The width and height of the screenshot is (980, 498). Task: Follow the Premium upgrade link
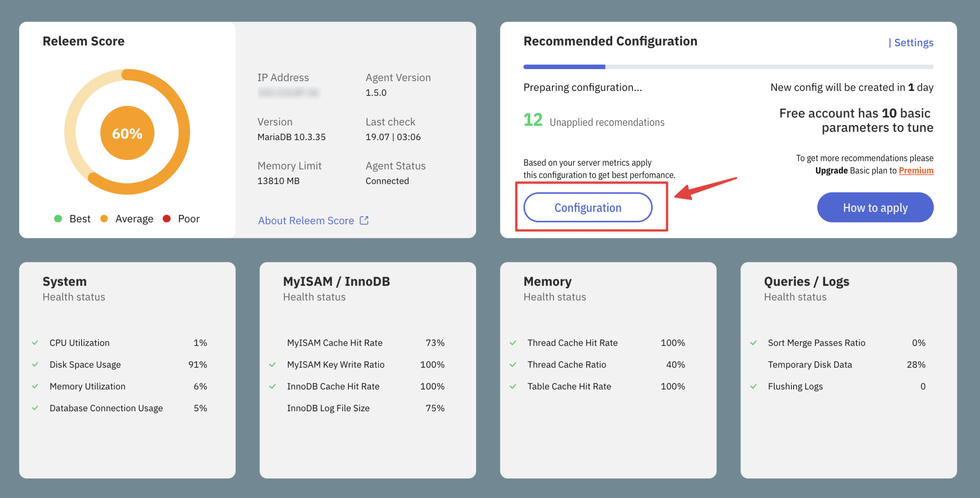point(916,171)
